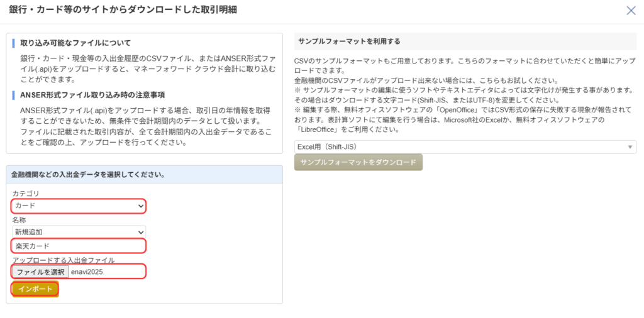Click the selected file name enavi2025
The width and height of the screenshot is (644, 318).
click(x=87, y=271)
